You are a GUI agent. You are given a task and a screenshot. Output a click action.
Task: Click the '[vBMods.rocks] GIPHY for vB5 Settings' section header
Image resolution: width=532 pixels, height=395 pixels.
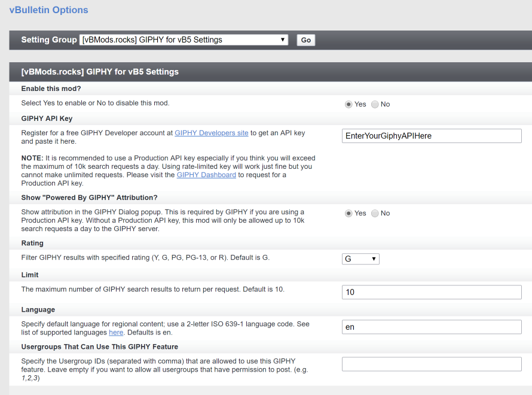(x=100, y=72)
